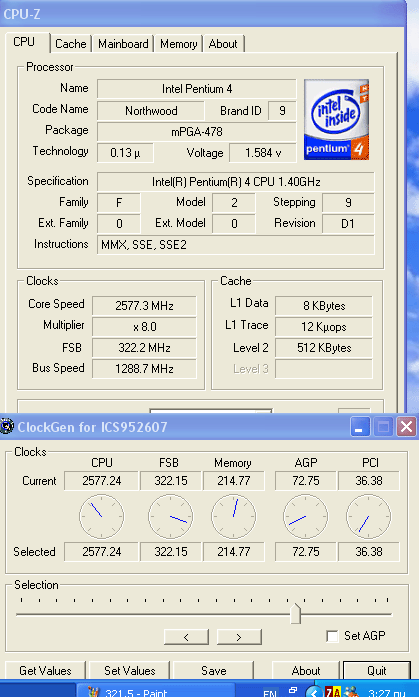The width and height of the screenshot is (419, 697).
Task: Click the empty Level 3 cache field
Action: [324, 369]
